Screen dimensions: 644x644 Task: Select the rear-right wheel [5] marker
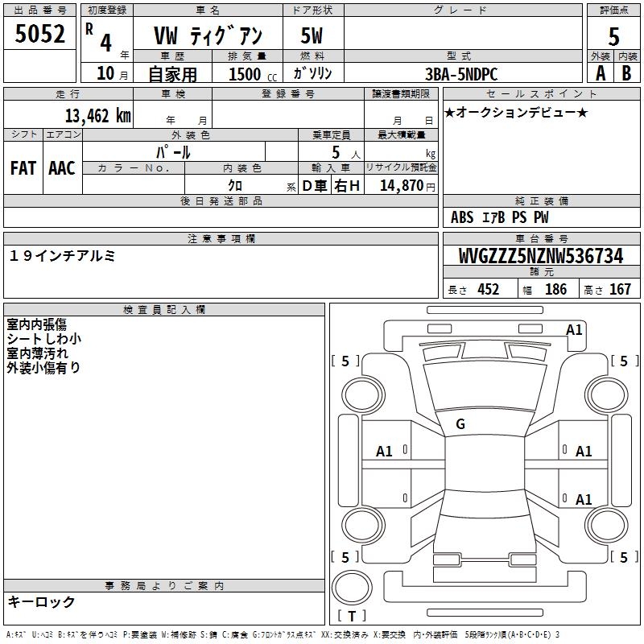click(x=624, y=557)
